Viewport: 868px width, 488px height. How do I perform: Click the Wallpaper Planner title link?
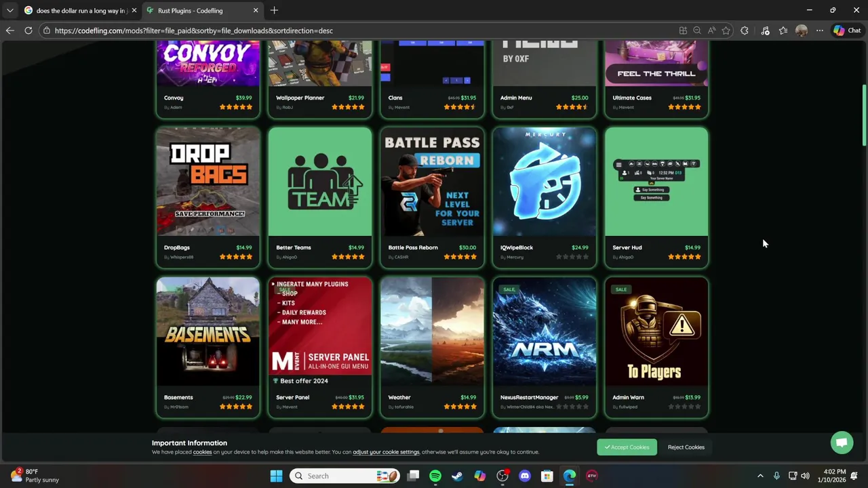[x=300, y=98]
